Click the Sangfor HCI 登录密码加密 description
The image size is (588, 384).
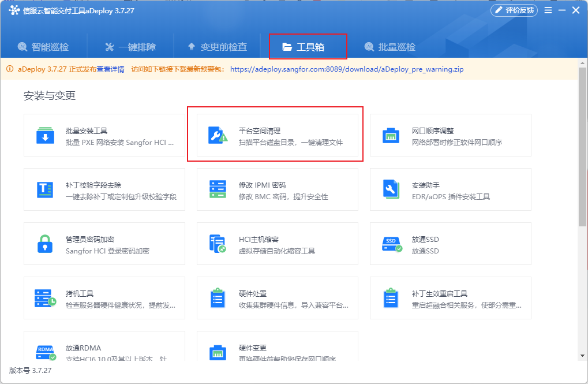(108, 251)
